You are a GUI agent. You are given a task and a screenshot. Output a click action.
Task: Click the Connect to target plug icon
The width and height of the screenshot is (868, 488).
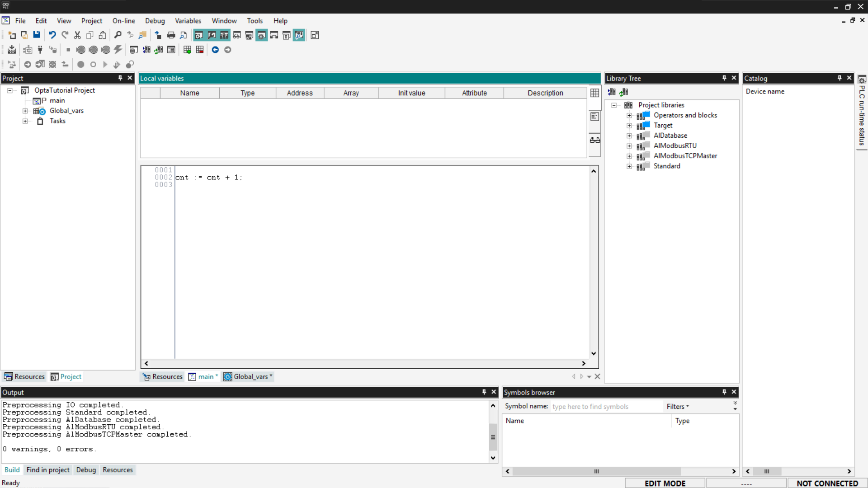point(40,50)
